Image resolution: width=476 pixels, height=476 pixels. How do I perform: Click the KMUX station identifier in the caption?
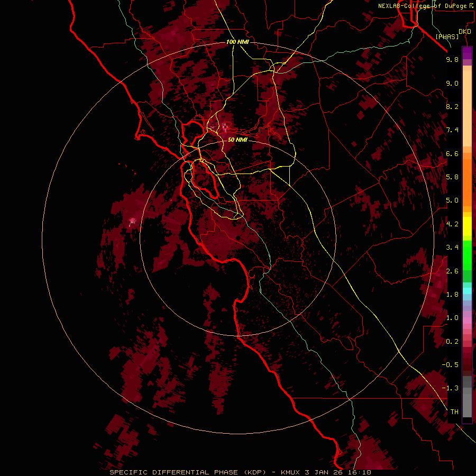pos(291,472)
